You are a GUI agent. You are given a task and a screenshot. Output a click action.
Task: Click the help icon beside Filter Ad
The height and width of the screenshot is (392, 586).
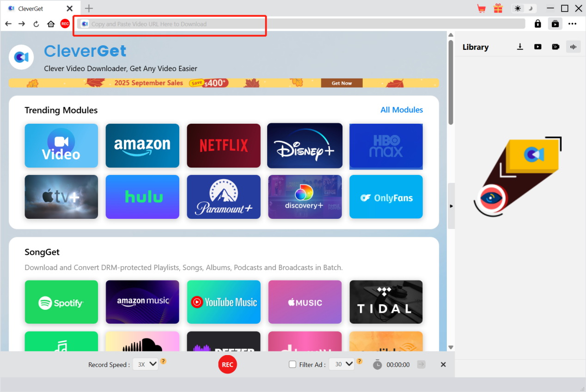[359, 361]
